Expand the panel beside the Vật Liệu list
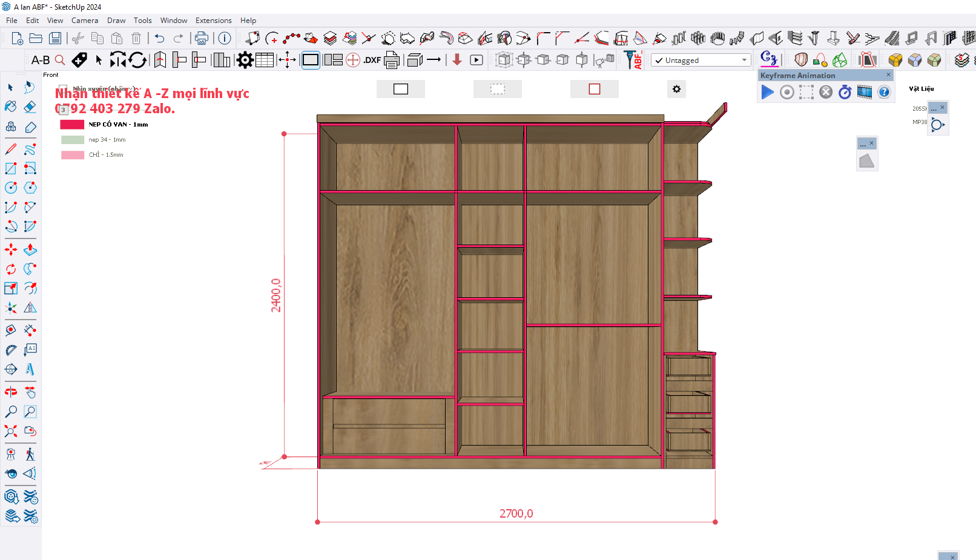The height and width of the screenshot is (560, 976). 934,108
